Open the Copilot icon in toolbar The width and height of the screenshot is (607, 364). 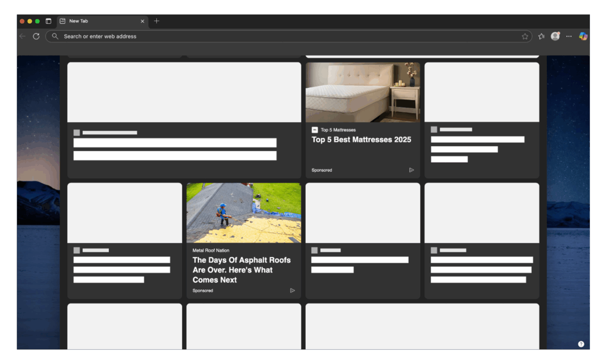point(583,36)
